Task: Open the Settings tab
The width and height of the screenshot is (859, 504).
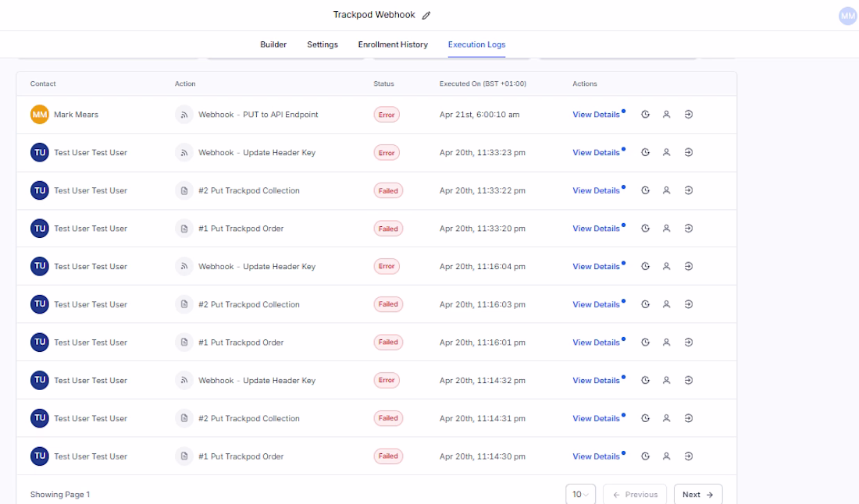Action: [323, 44]
